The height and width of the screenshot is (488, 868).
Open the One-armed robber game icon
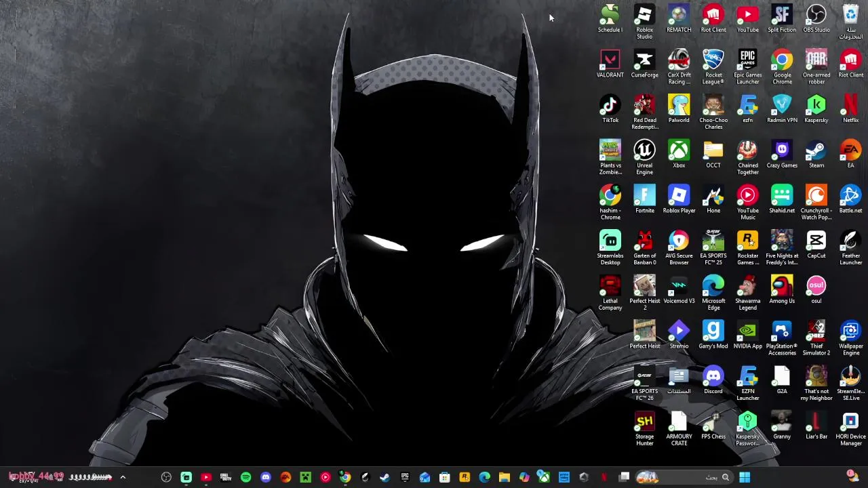tap(816, 67)
